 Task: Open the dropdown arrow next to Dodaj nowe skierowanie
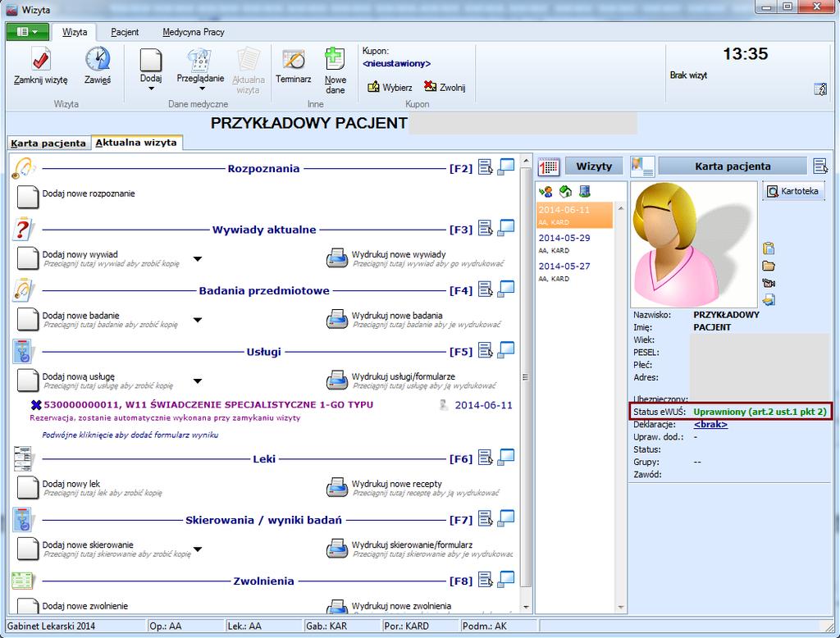[x=198, y=549]
